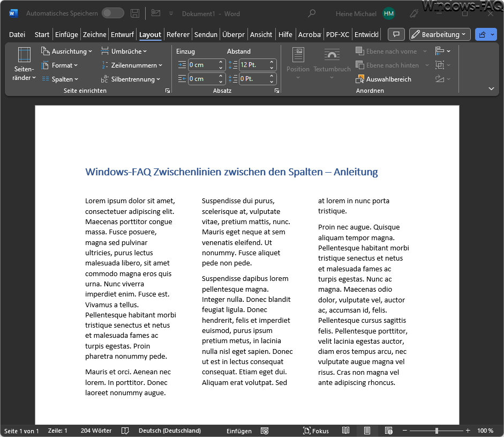
Task: Switch to the Entwurf tab
Action: (x=122, y=34)
